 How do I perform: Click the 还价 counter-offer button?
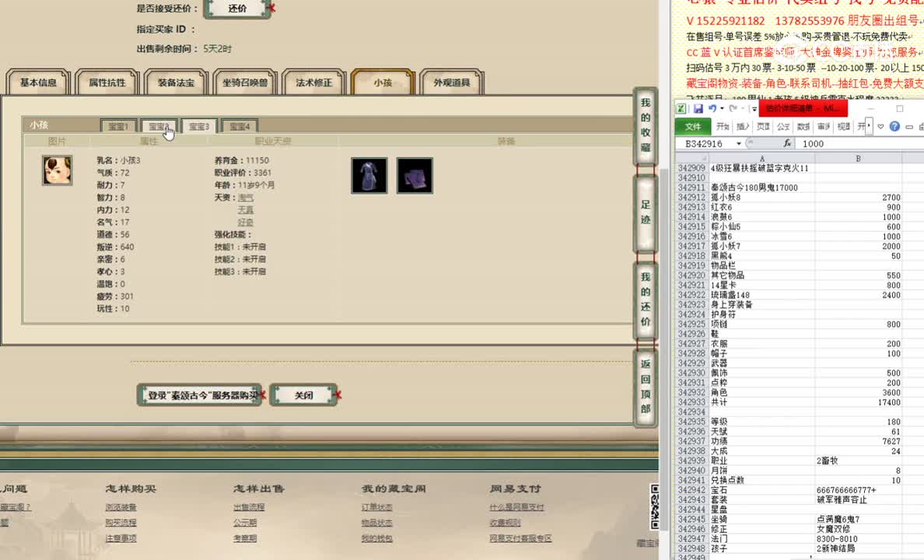[x=238, y=10]
